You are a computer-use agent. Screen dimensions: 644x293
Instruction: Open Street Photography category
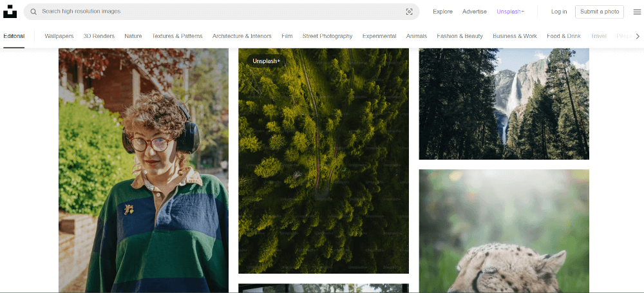327,36
